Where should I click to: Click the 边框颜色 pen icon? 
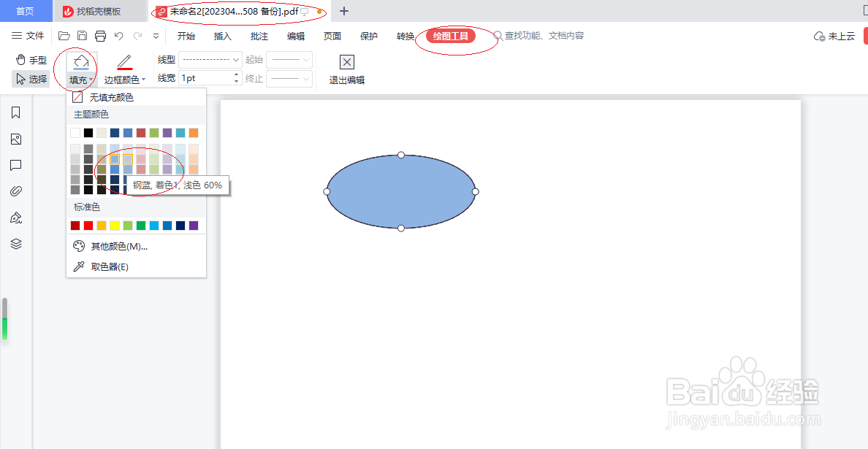(124, 62)
